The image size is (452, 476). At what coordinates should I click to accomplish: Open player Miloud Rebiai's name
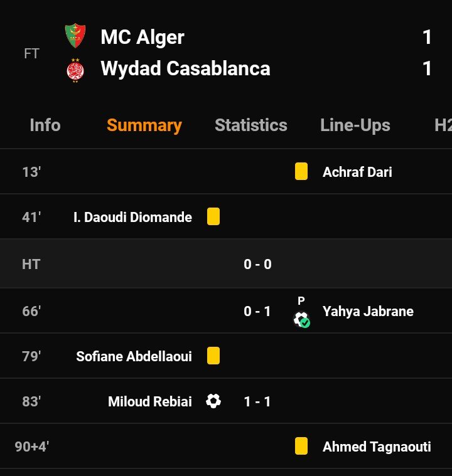click(x=150, y=401)
